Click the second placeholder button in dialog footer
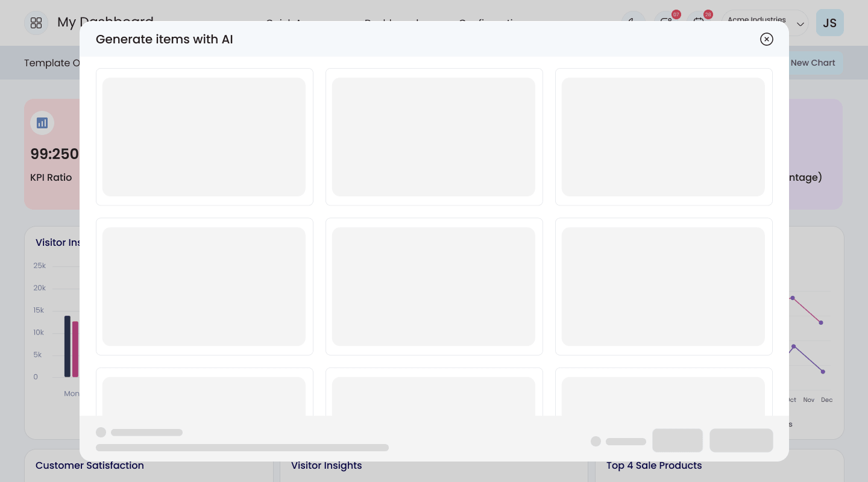Image resolution: width=868 pixels, height=482 pixels. [678, 440]
